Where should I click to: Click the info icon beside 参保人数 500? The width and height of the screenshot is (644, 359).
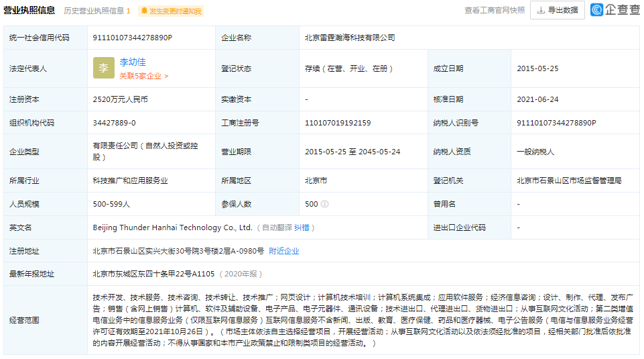[x=324, y=204]
